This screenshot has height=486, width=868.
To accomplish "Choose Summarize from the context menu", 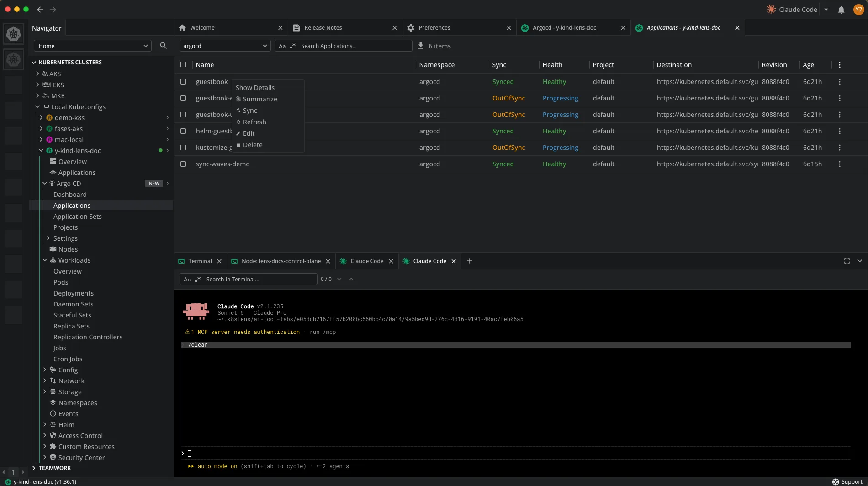I will pos(268,99).
